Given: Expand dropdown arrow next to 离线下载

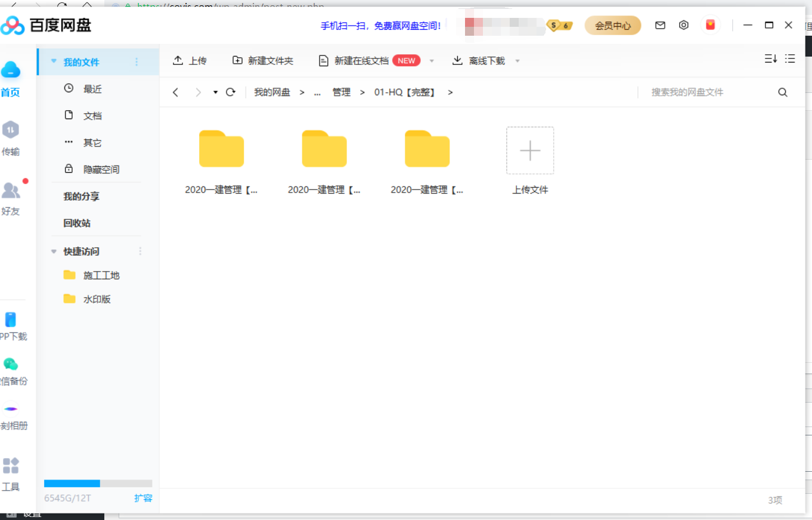Looking at the screenshot, I should [x=517, y=61].
